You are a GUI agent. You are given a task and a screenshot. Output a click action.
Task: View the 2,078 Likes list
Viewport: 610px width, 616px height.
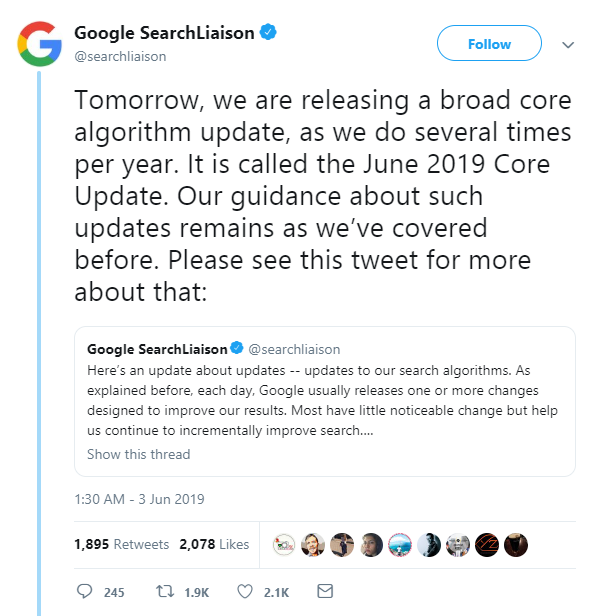pyautogui.click(x=214, y=544)
